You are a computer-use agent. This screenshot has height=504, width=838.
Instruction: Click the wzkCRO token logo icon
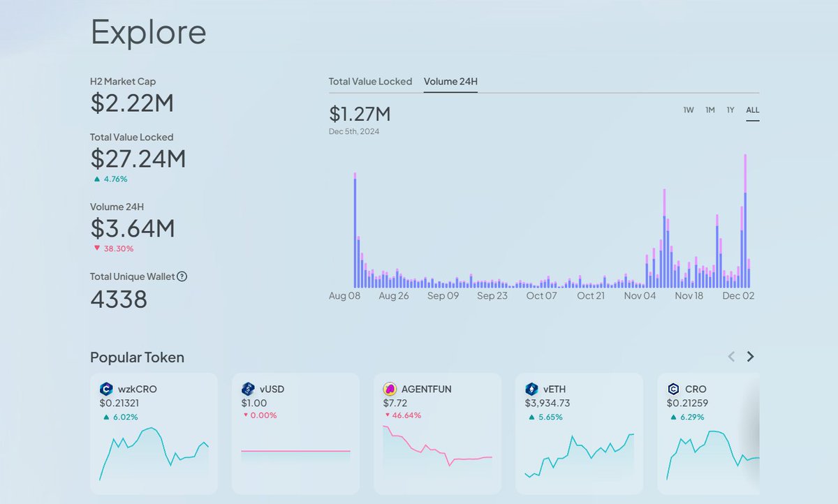coord(106,389)
